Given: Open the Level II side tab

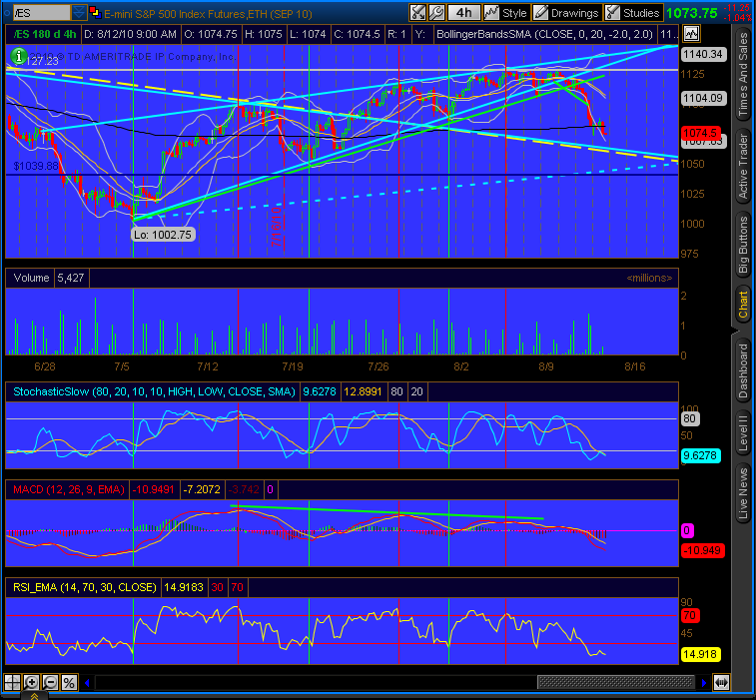Looking at the screenshot, I should [x=743, y=433].
